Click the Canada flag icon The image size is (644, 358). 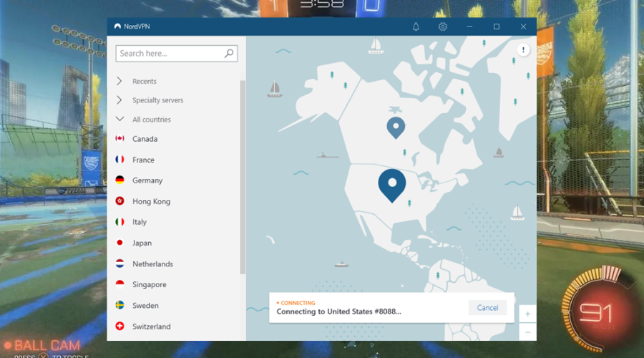119,138
